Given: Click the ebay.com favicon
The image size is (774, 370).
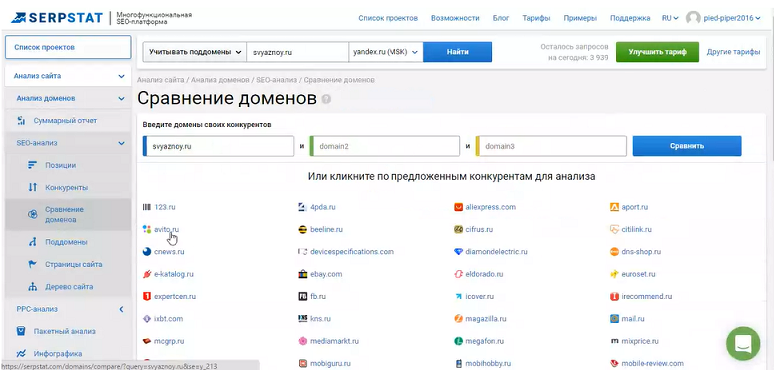Looking at the screenshot, I should [303, 274].
